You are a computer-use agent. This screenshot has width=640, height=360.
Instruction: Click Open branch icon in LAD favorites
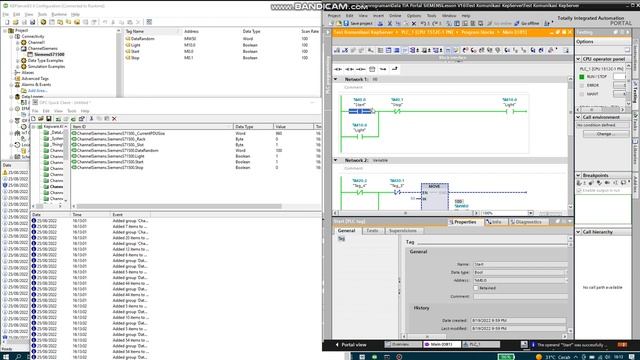click(x=383, y=69)
